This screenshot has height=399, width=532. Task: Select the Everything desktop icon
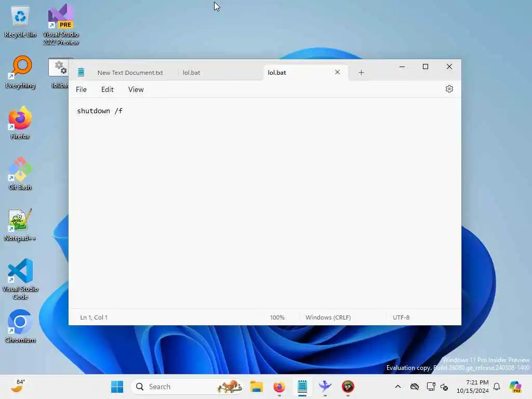tap(20, 72)
